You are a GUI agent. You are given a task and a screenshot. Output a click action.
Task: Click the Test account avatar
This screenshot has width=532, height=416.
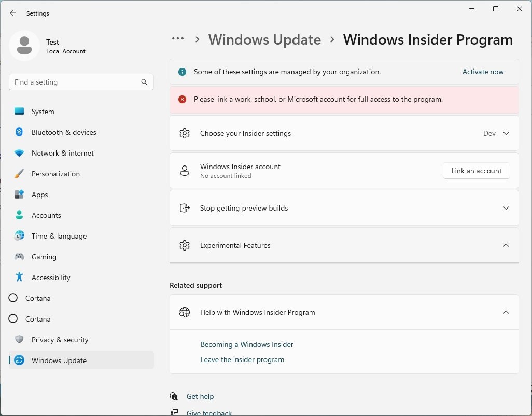point(24,45)
